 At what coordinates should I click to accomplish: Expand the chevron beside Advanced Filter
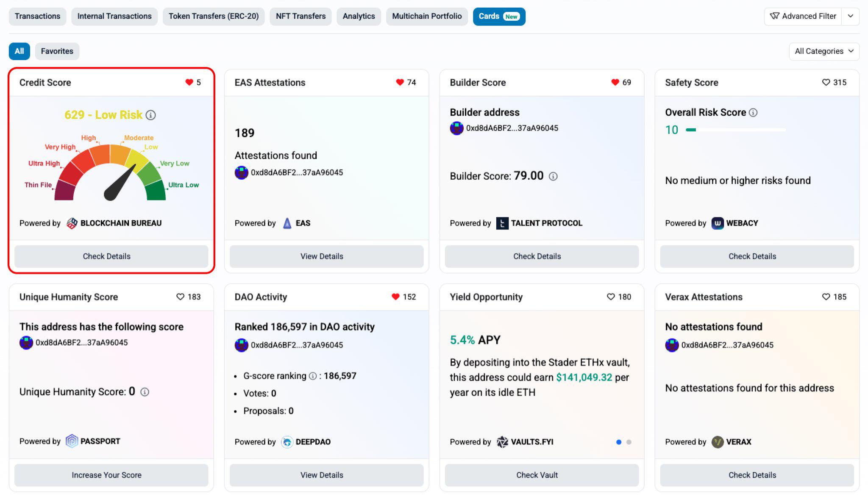[x=851, y=16]
